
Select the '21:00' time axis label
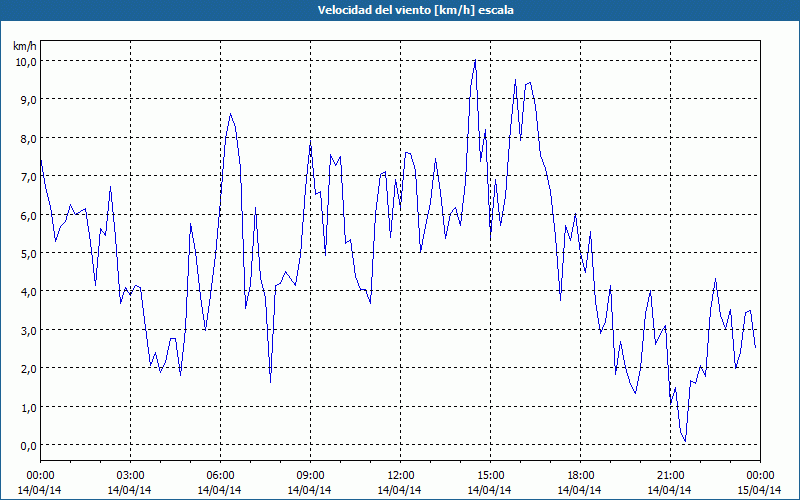[x=670, y=476]
